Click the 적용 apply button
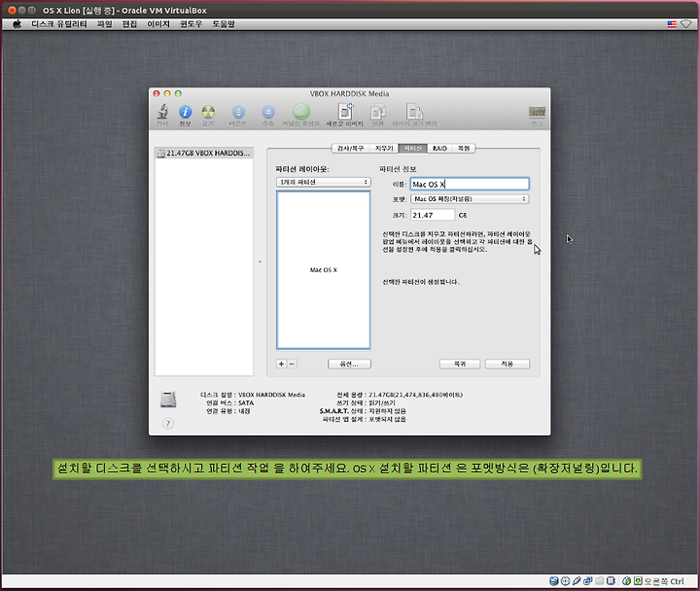The width and height of the screenshot is (700, 591). [x=507, y=365]
